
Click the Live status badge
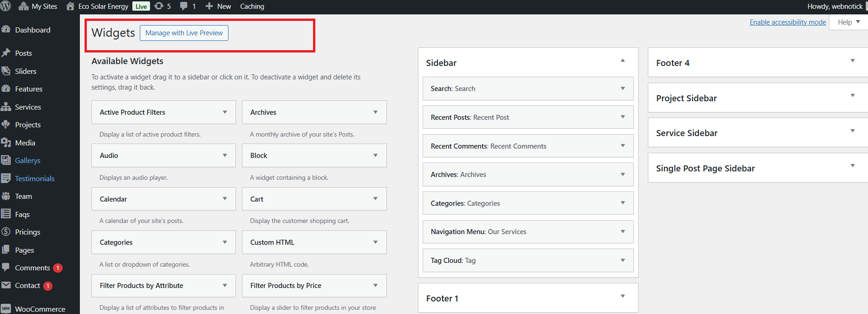pyautogui.click(x=141, y=7)
